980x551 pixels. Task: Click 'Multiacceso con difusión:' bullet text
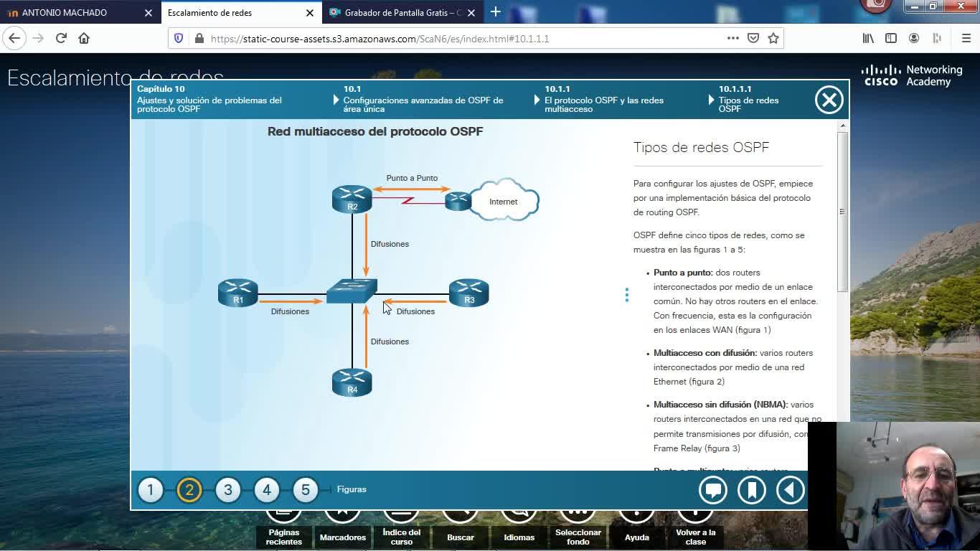(x=705, y=353)
